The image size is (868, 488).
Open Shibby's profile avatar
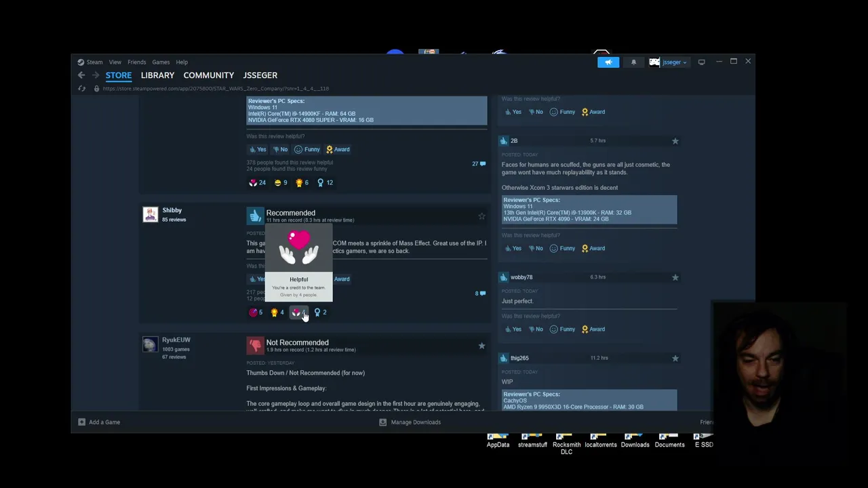151,215
